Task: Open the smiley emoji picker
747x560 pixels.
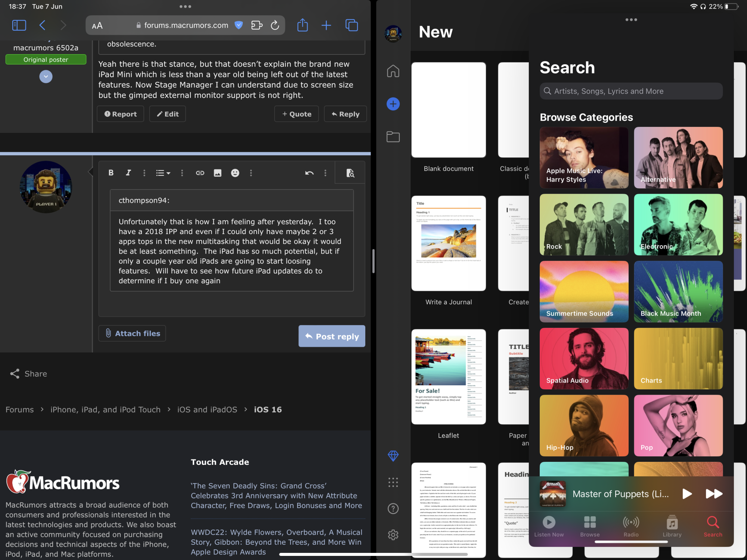Action: coord(235,173)
